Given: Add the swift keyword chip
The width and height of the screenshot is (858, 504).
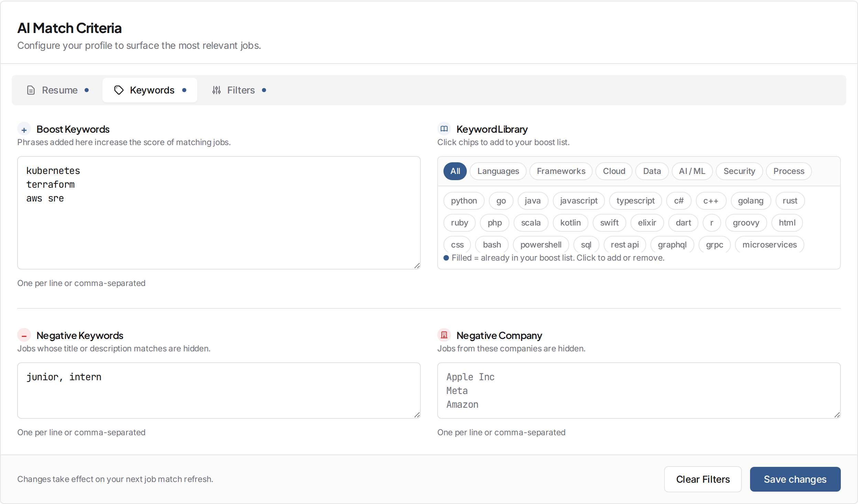Looking at the screenshot, I should tap(609, 223).
